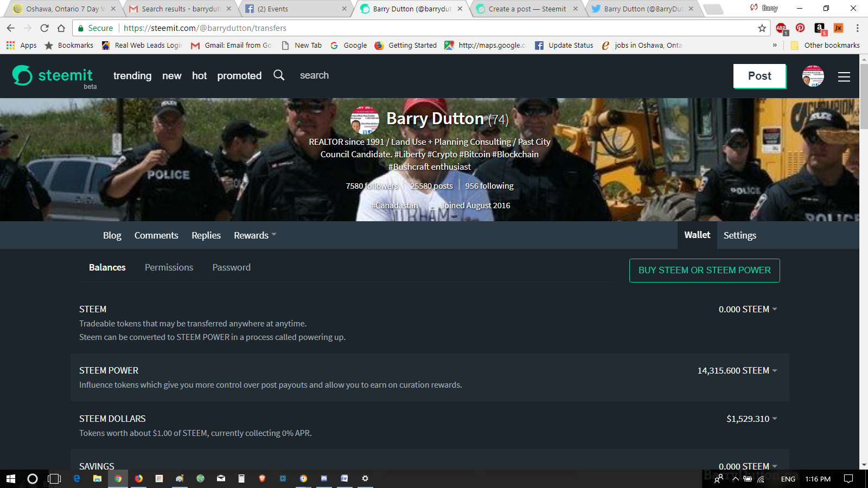This screenshot has width=868, height=488.
Task: Open the hamburger menu icon
Action: click(844, 77)
